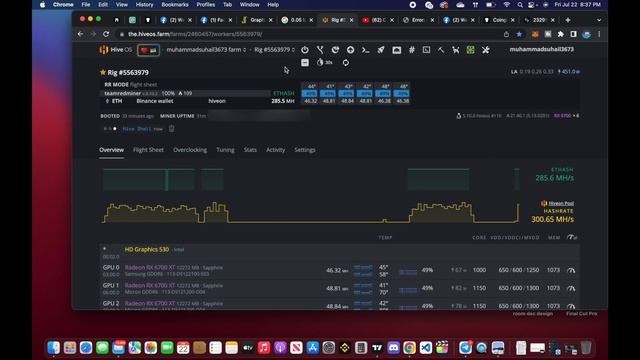Click the power icon in Hive toolbar
Screen dimensions: 640x360
(x=305, y=50)
